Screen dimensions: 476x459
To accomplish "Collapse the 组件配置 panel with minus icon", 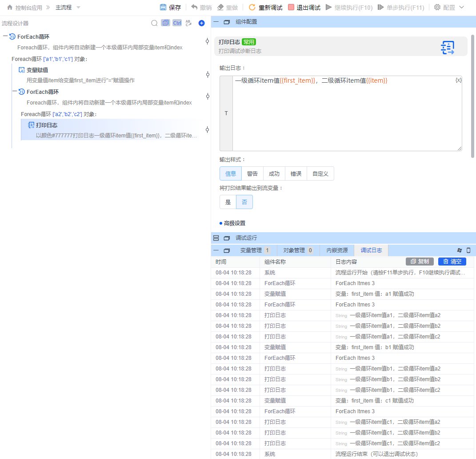I will (x=216, y=22).
